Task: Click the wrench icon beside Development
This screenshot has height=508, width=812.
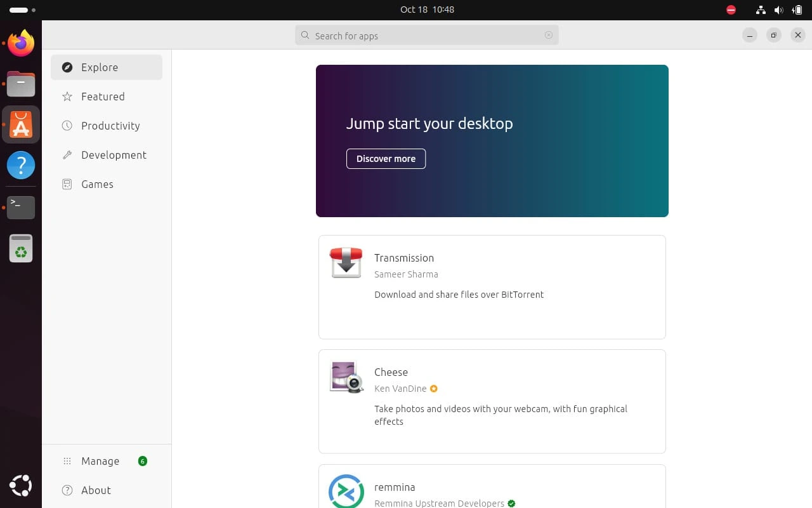Action: (x=67, y=155)
